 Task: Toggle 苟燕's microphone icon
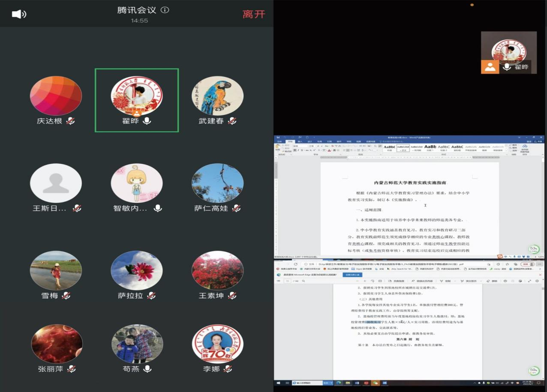click(147, 369)
